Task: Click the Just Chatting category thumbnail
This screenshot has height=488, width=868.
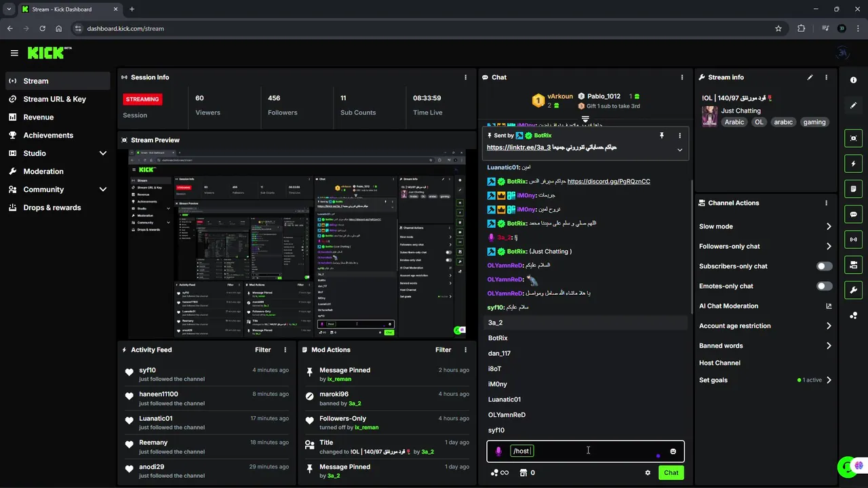Action: 709,116
